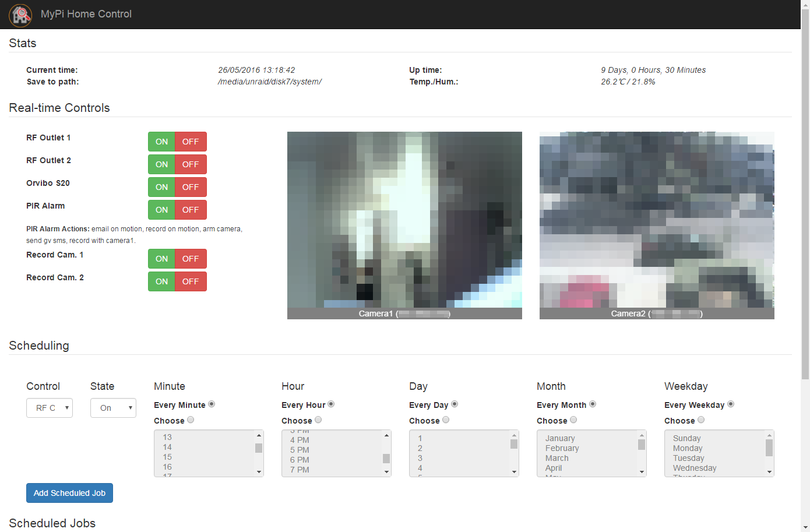Pick Tuesday in Weekday list
Viewport: 810px width, 532px height.
[x=715, y=458]
